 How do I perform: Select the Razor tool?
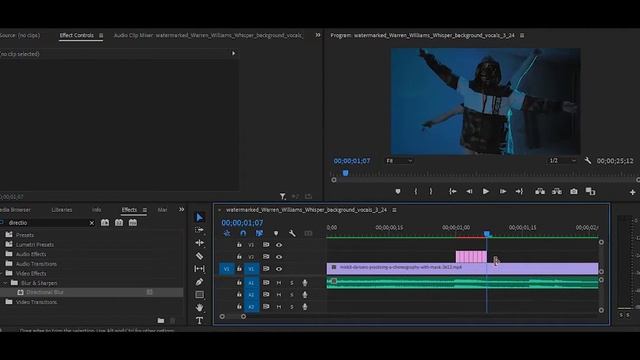click(199, 256)
